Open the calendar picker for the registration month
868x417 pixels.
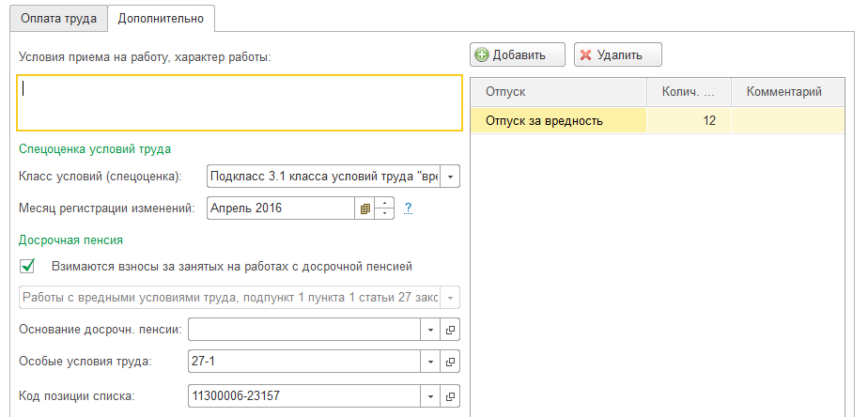click(365, 208)
